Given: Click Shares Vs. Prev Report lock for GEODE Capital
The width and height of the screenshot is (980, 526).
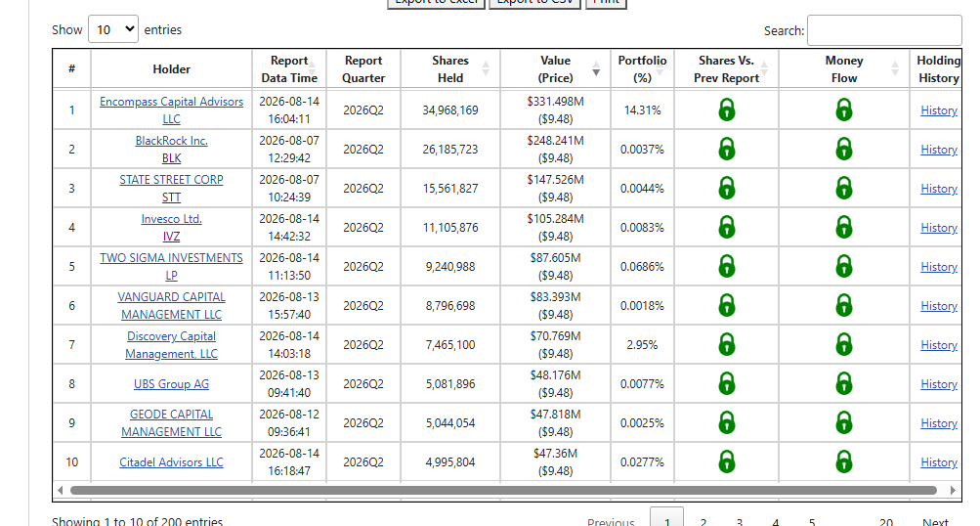Looking at the screenshot, I should [x=726, y=422].
